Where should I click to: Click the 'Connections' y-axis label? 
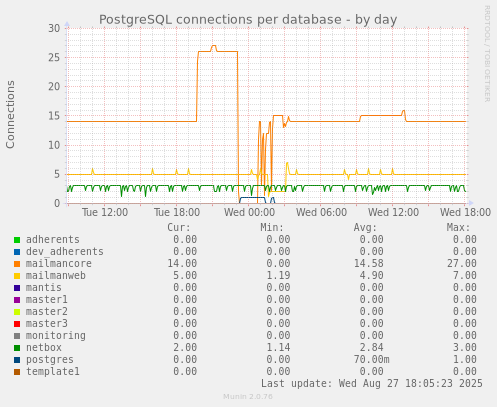pyautogui.click(x=10, y=114)
